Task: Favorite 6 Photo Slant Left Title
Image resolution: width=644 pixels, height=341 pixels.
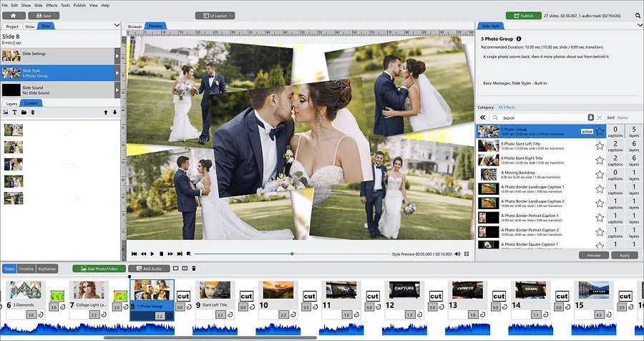Action: [600, 145]
